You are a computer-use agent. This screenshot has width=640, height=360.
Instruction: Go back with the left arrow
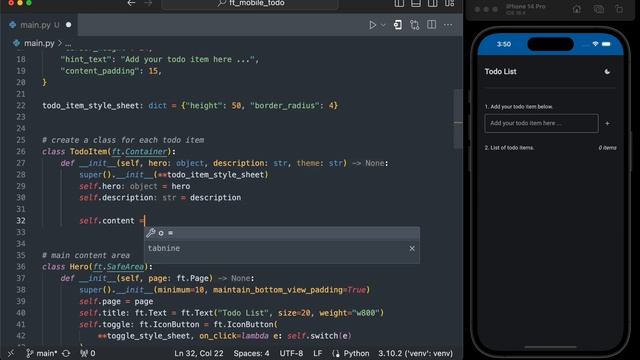(131, 3)
